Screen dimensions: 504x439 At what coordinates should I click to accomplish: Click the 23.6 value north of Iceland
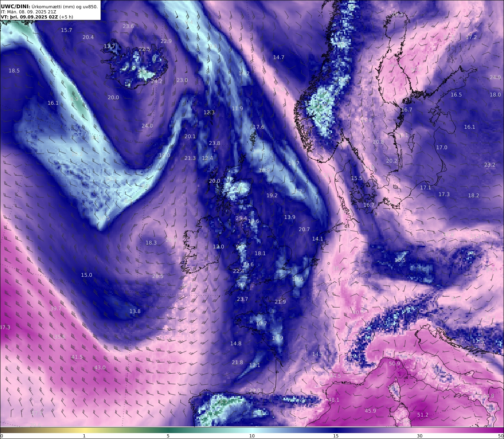(x=128, y=26)
